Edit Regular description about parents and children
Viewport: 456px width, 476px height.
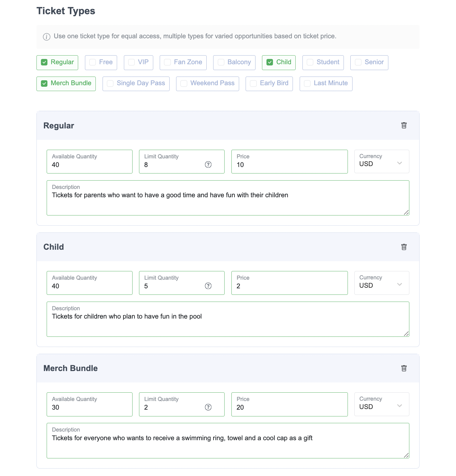pos(228,198)
